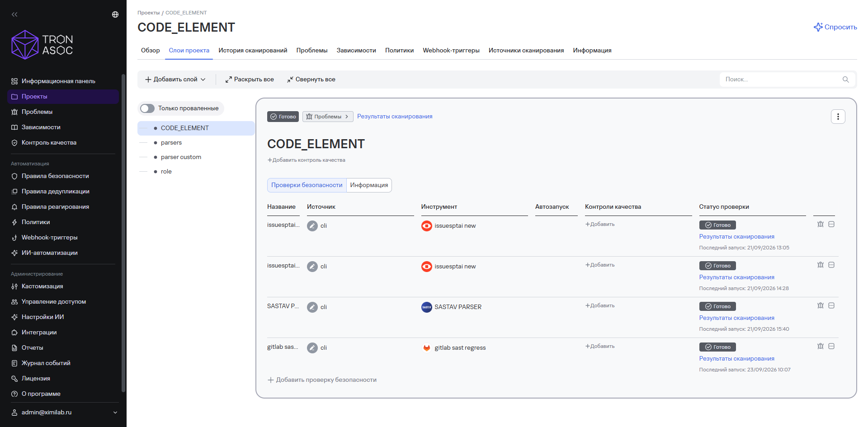Open Информация tab inside layer card
868x427 pixels.
(369, 185)
